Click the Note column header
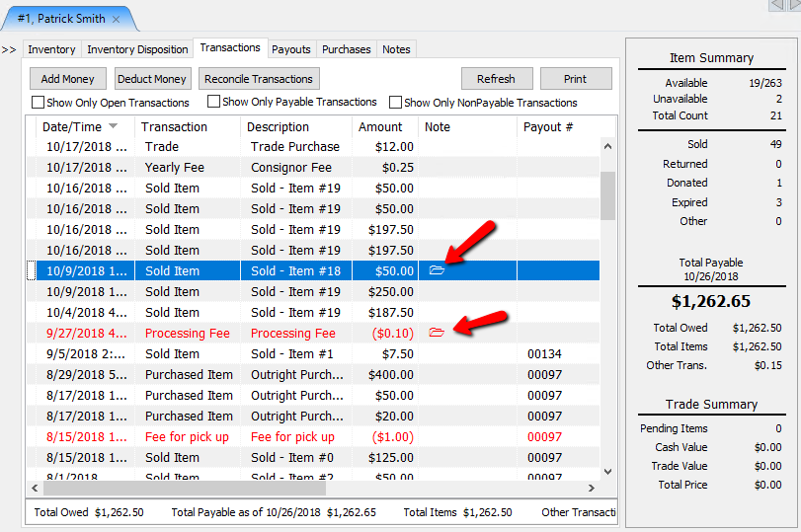This screenshot has width=801, height=532. click(467, 126)
